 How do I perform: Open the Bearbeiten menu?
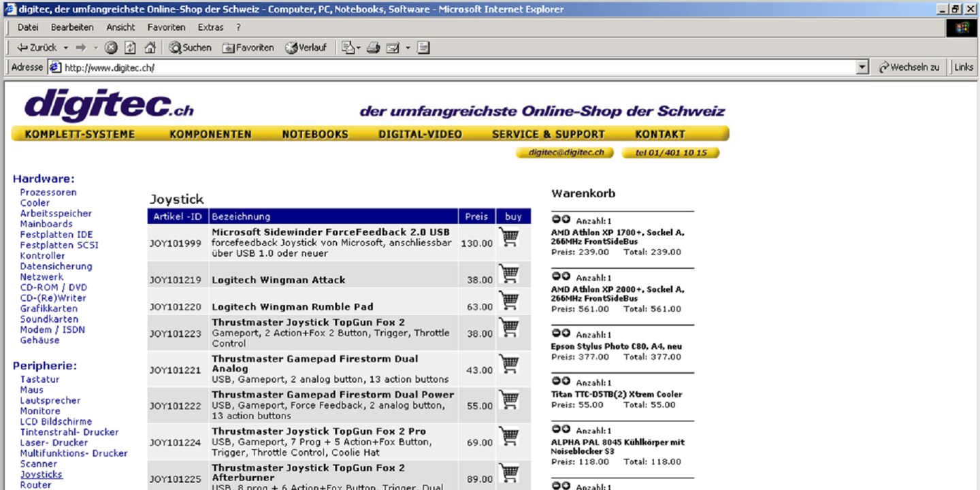(x=72, y=27)
